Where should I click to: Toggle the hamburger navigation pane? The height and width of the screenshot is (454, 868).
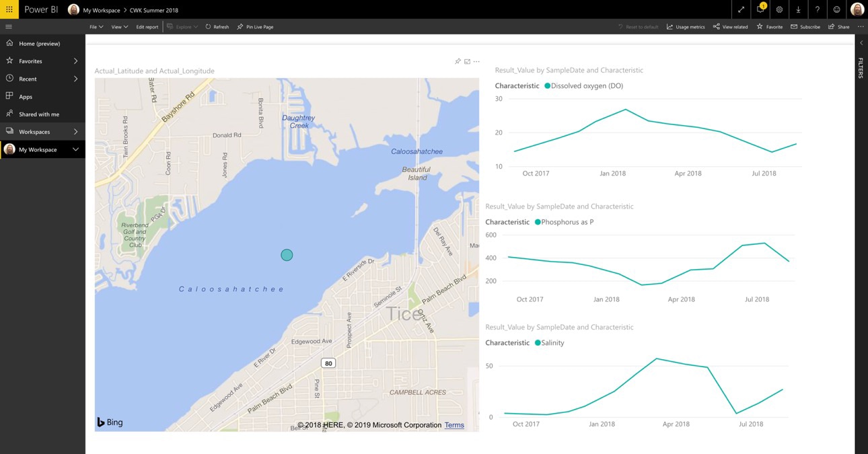[9, 27]
